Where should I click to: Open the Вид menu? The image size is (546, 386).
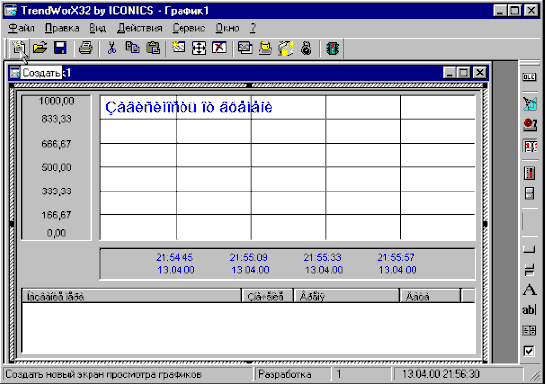(x=97, y=28)
